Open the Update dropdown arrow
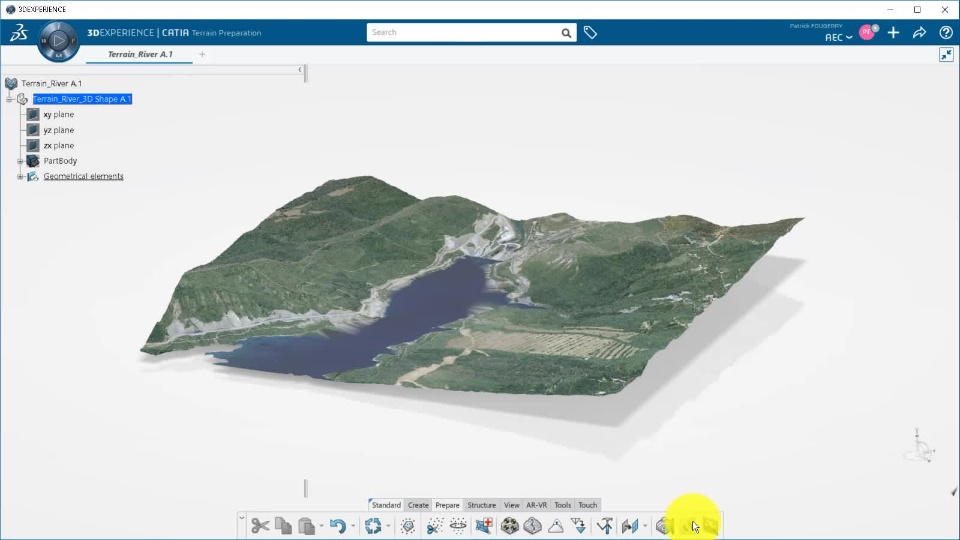The height and width of the screenshot is (540, 960). (x=388, y=526)
